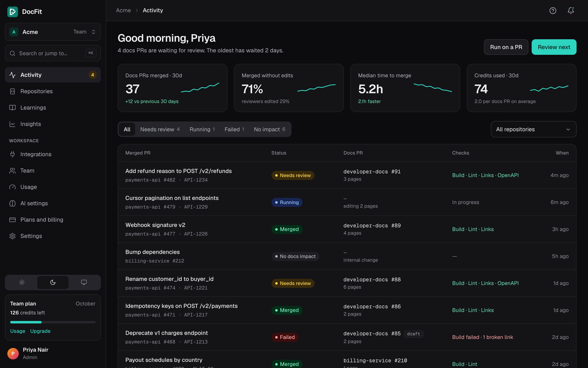The height and width of the screenshot is (368, 588).
Task: Open Learnings in the sidebar
Action: coord(53,108)
